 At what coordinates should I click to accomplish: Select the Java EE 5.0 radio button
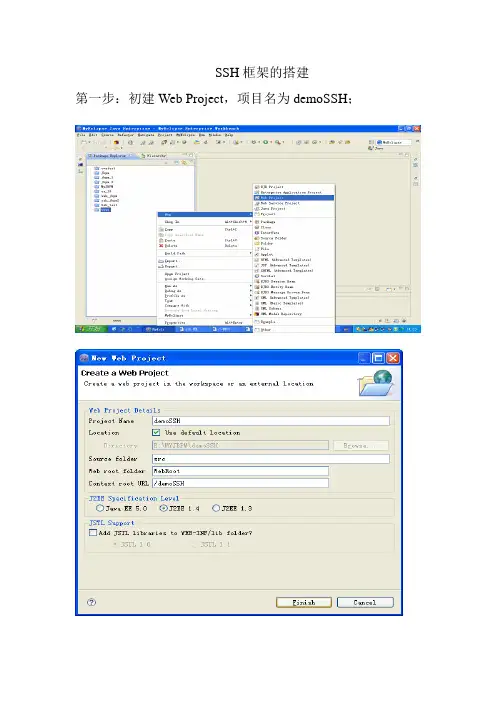click(100, 508)
